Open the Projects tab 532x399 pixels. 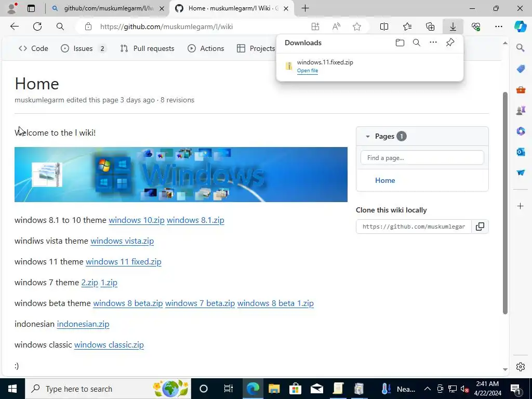pyautogui.click(x=256, y=48)
